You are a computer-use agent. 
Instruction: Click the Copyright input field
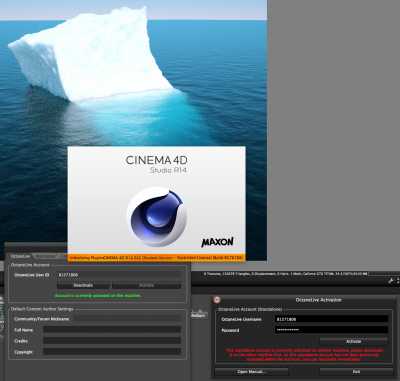112,352
